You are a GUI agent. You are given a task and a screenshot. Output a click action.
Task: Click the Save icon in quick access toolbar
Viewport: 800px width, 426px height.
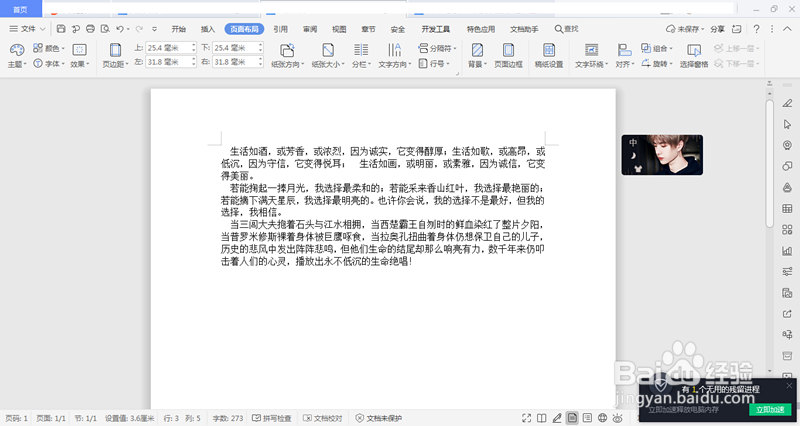click(x=61, y=29)
